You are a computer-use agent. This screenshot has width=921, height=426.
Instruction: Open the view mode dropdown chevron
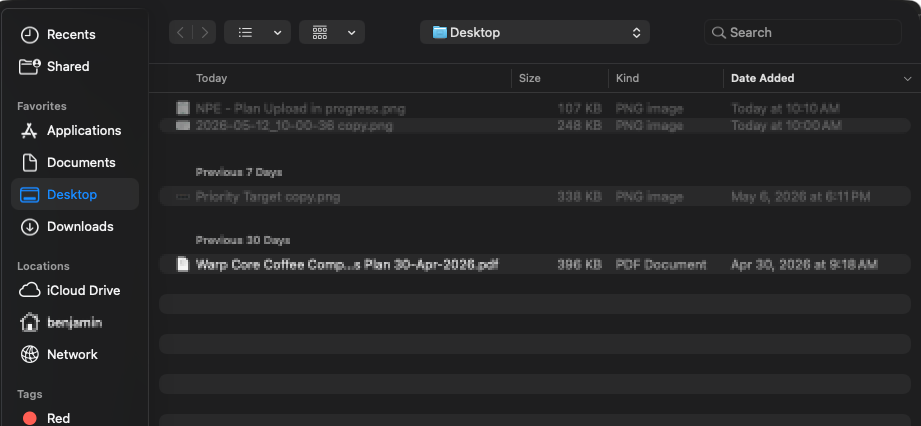pos(277,33)
